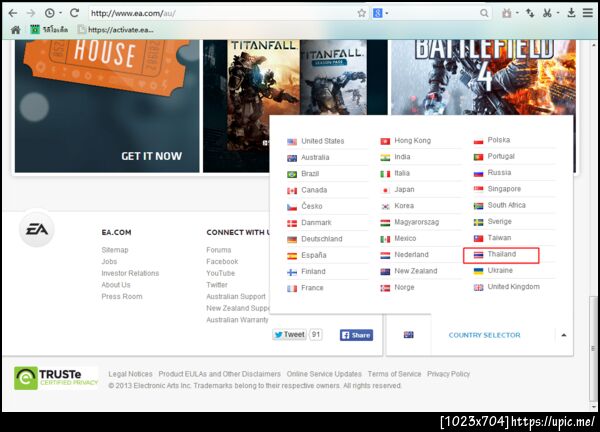Click the sync arrows toolbar icon
Viewport: 600px width, 432px height.
[530, 13]
